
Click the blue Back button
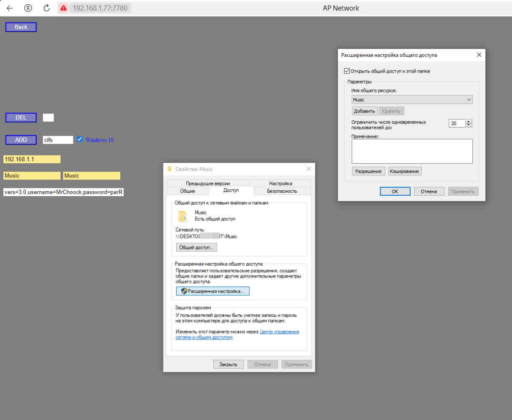point(21,27)
